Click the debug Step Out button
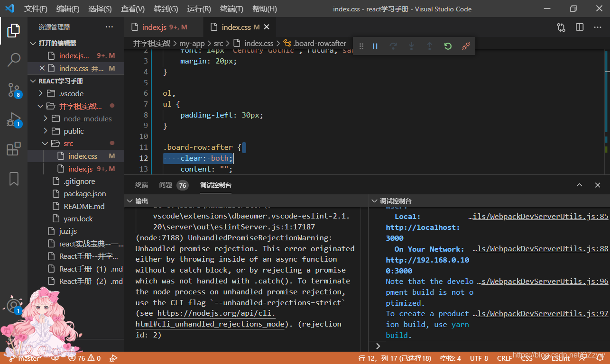The width and height of the screenshot is (610, 364). point(429,46)
